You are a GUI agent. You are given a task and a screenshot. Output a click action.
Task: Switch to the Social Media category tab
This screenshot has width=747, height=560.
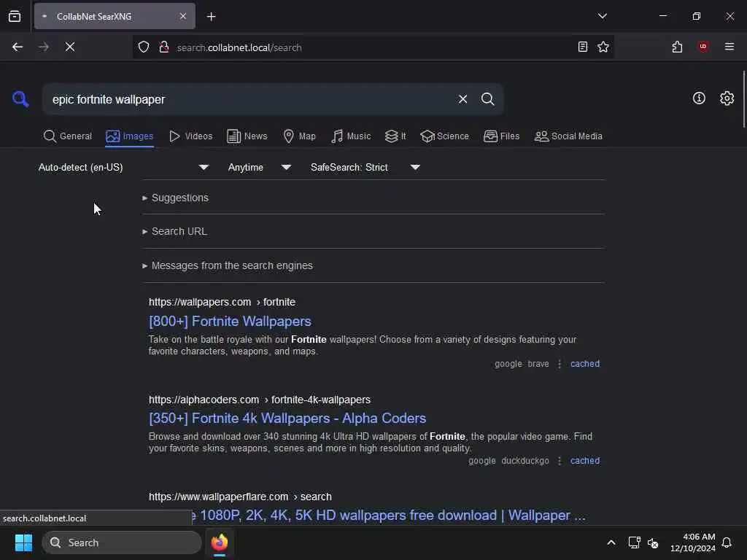(568, 136)
